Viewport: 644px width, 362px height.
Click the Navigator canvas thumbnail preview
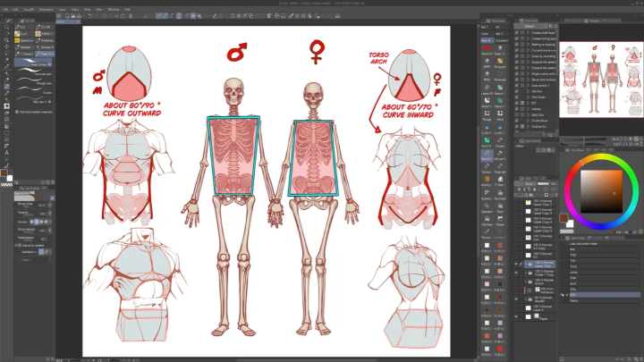point(601,80)
